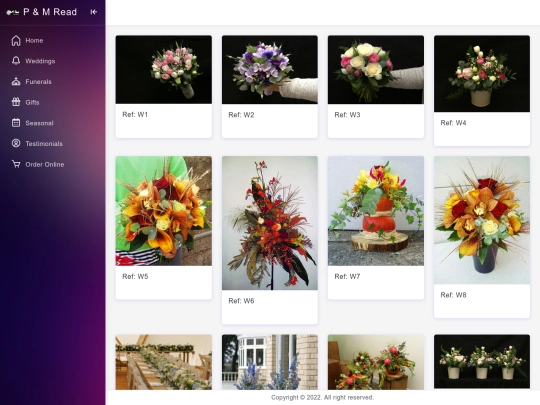Click the 'Ref: W5' label
540x405 pixels.
(x=135, y=277)
